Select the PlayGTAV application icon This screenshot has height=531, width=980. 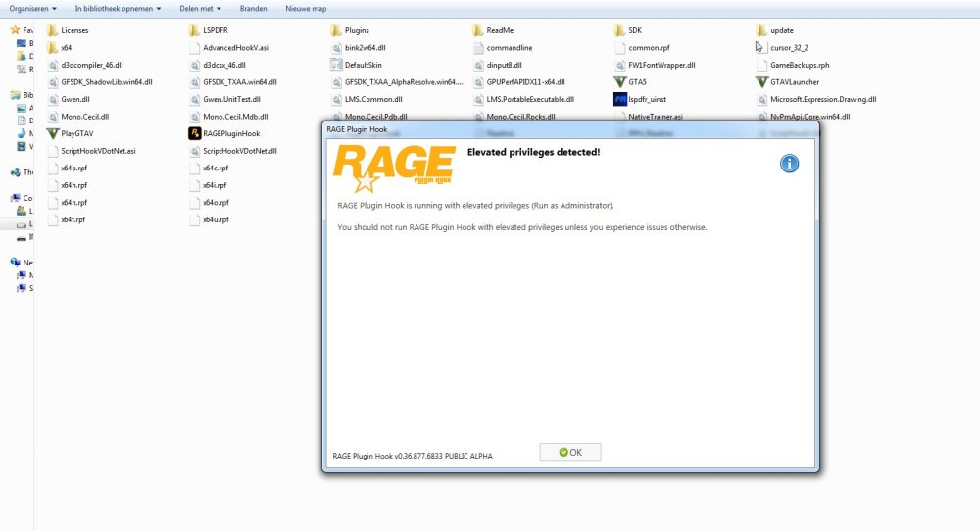click(53, 133)
